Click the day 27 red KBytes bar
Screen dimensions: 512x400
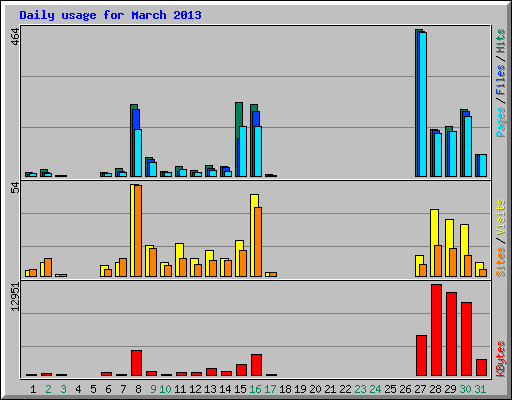tap(421, 356)
